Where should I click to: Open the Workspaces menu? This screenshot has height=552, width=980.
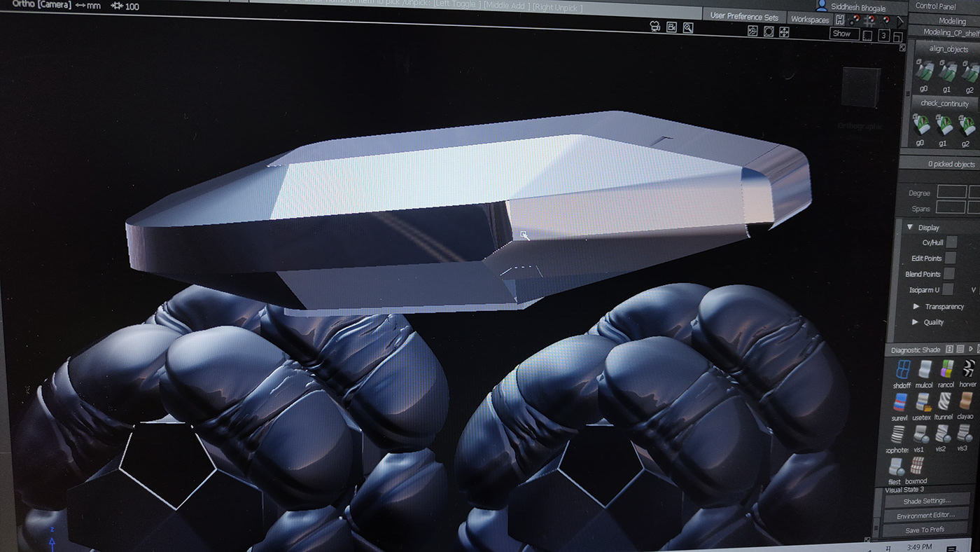point(809,20)
